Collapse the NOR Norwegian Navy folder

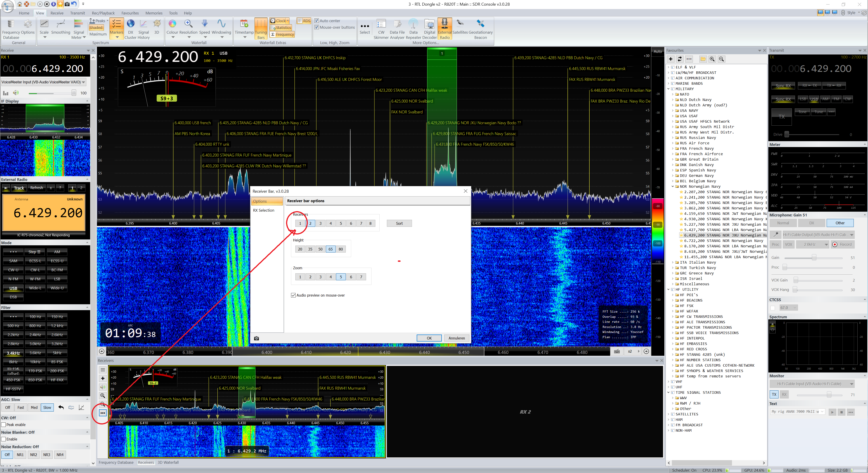pos(673,186)
